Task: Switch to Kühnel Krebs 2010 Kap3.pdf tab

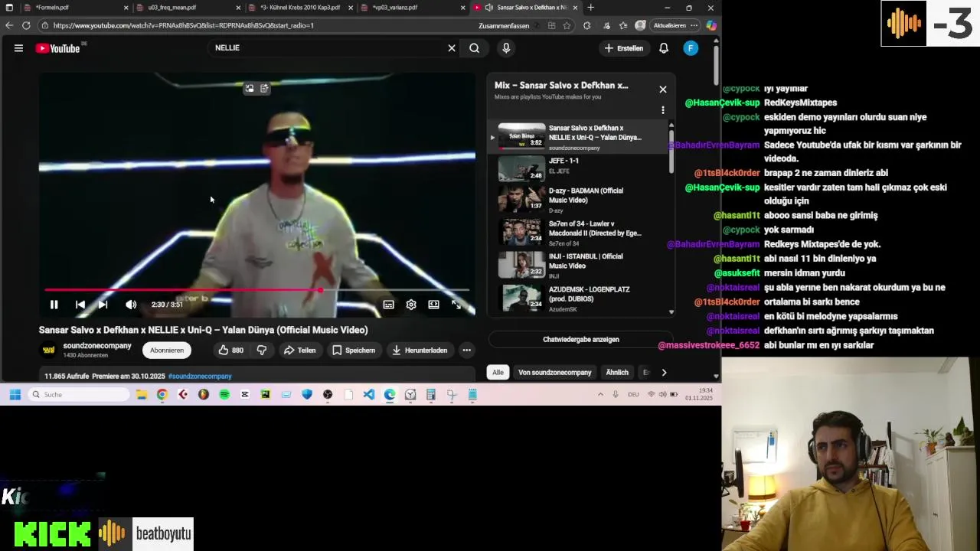Action: point(300,8)
